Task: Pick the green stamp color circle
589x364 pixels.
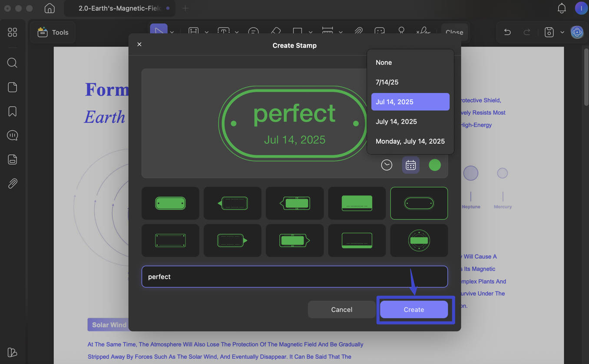Action: (435, 165)
